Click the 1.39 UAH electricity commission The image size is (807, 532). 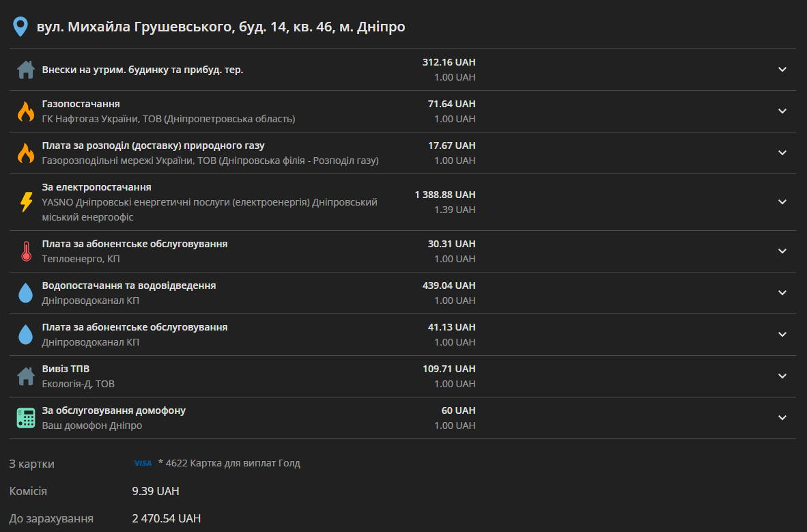[x=455, y=210]
